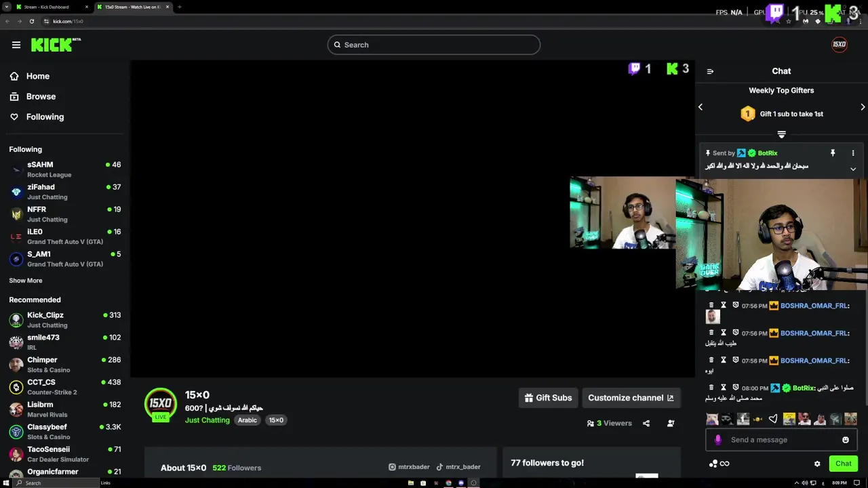Open TacoSenseii recommended channel
Image resolution: width=868 pixels, height=488 pixels.
(x=65, y=454)
